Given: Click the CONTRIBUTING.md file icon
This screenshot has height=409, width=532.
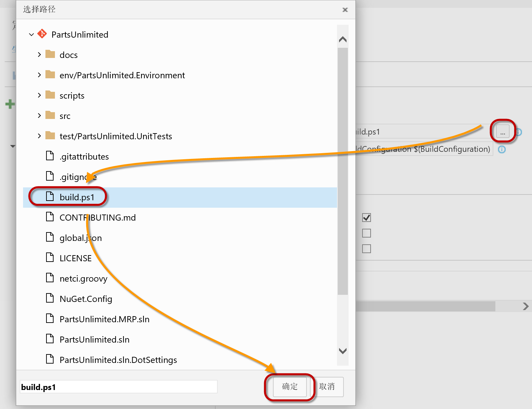Looking at the screenshot, I should click(x=50, y=217).
